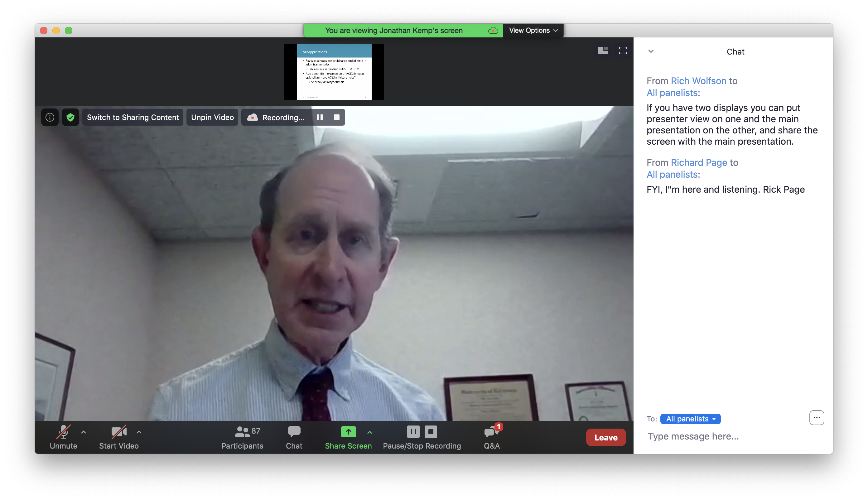
Task: Click the meeting info icon
Action: coord(50,118)
